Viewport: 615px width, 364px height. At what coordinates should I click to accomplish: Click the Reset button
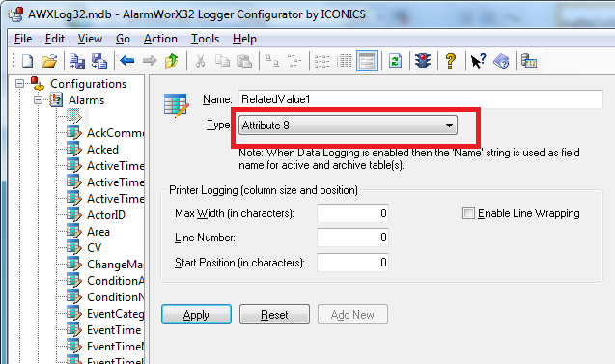point(274,314)
